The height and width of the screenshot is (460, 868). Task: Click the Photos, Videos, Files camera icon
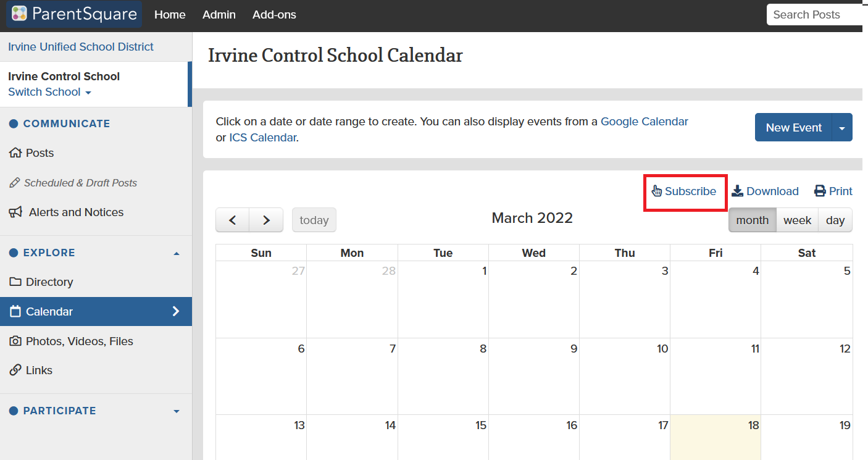[15, 341]
